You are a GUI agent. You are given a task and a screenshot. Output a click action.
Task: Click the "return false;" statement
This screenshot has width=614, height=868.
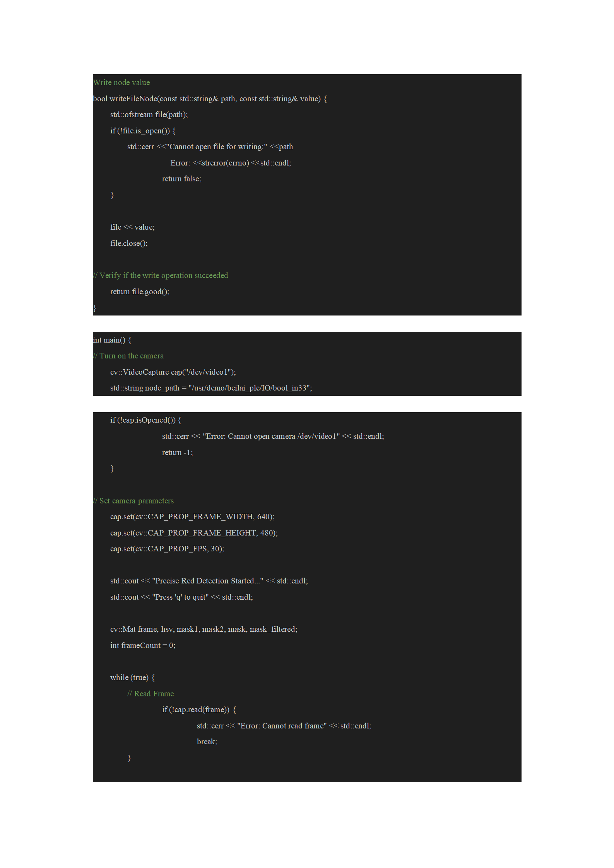coord(181,179)
